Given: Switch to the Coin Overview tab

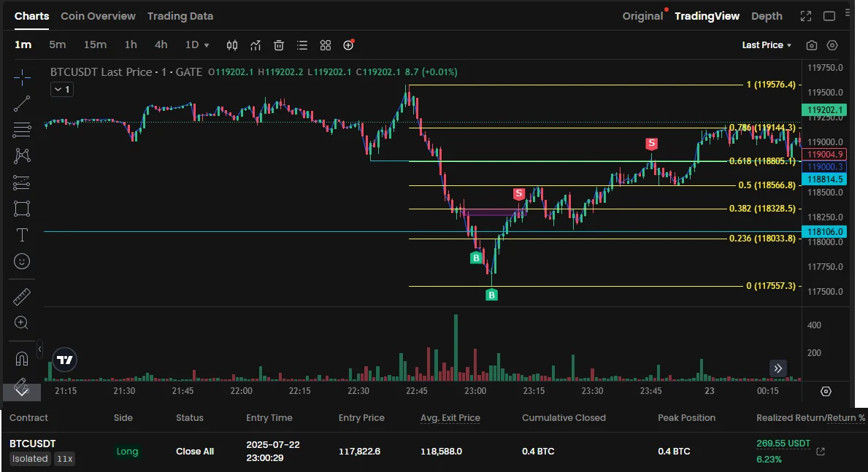Looking at the screenshot, I should tap(98, 16).
